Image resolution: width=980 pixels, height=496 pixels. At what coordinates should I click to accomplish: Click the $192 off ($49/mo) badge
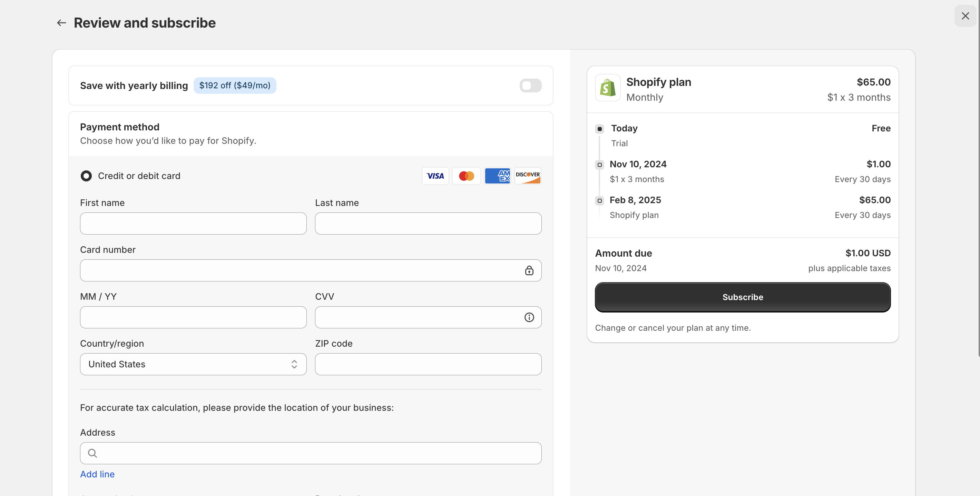[235, 86]
